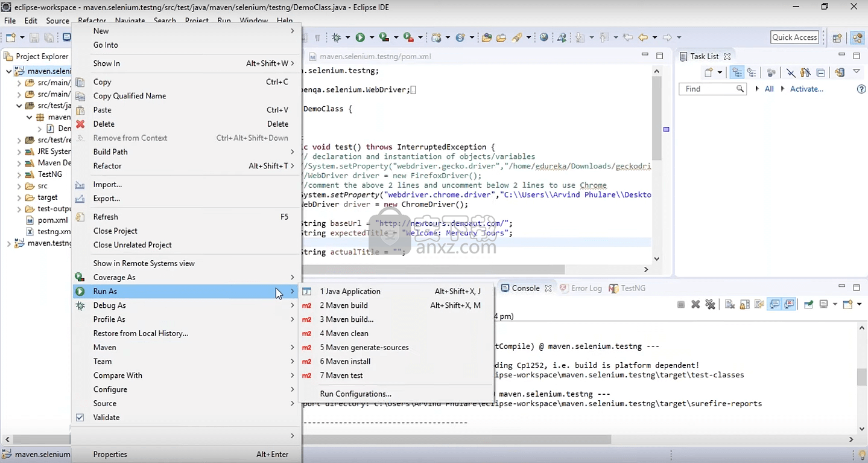868x463 pixels.
Task: Click the Open Task folder icon
Action: [501, 37]
